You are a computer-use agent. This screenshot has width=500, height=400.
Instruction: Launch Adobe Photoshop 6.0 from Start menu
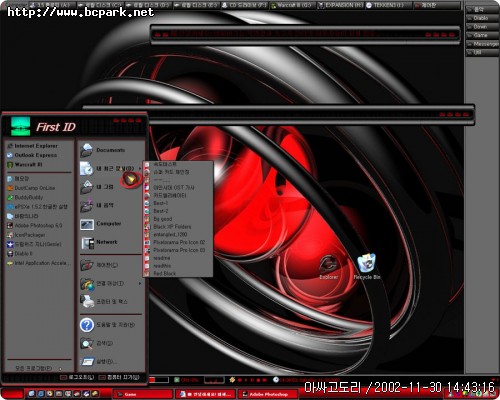click(34, 225)
